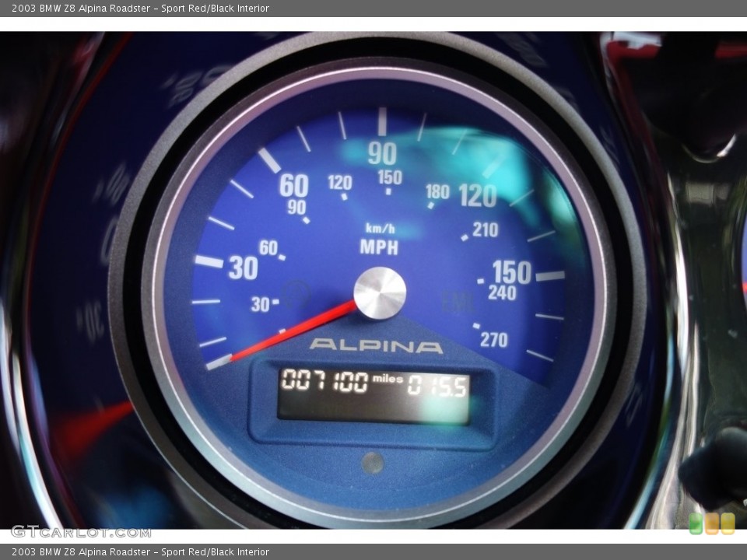Click the silver center hub of the needle
This screenshot has height=560, width=747.
coord(380,293)
